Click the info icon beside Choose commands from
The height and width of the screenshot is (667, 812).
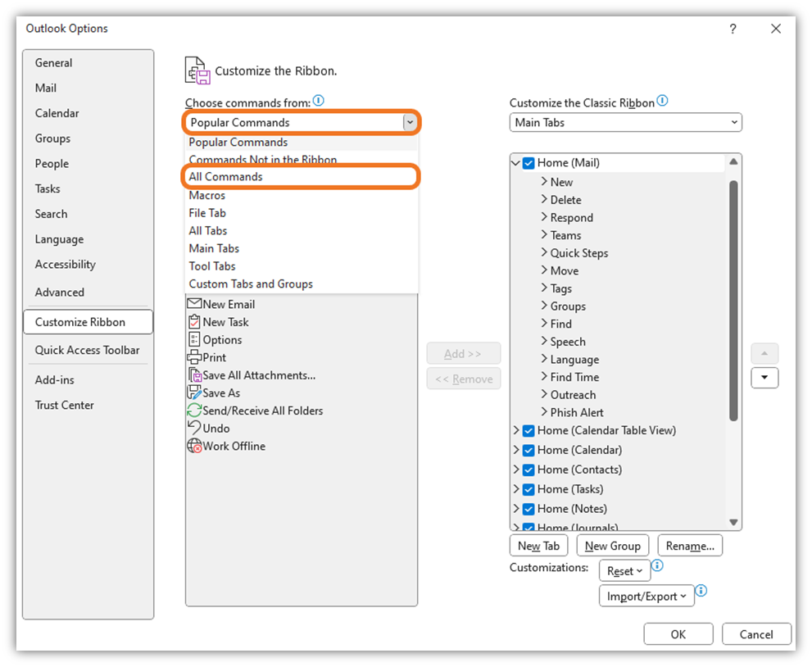point(319,101)
